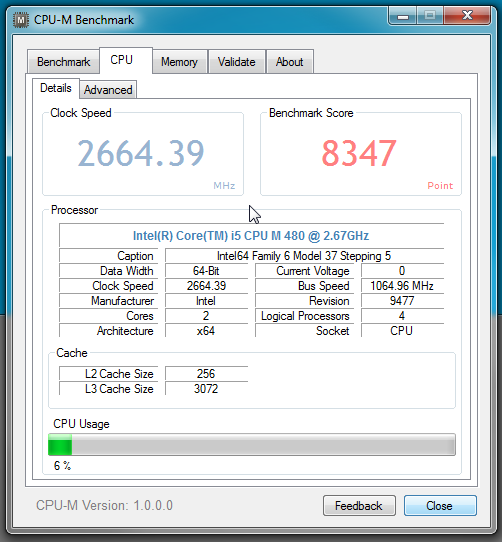Click the CPU-M Version 1.0.0.0 text
The height and width of the screenshot is (542, 502).
104,506
